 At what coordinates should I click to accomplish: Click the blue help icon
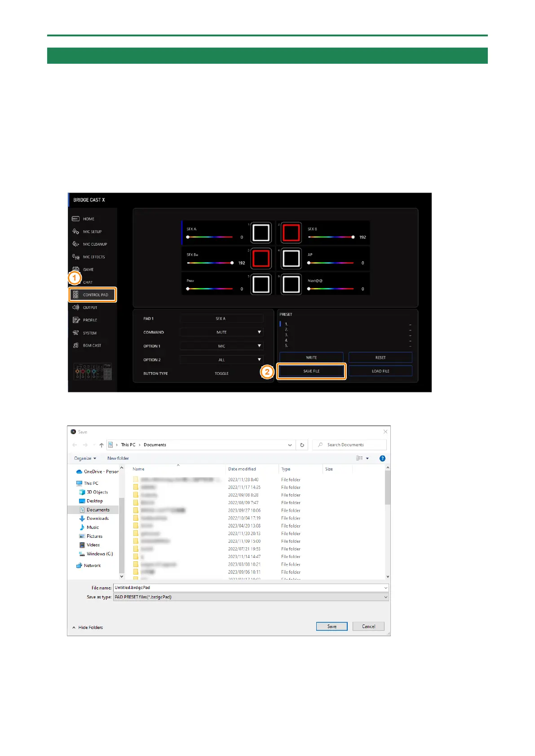click(382, 458)
